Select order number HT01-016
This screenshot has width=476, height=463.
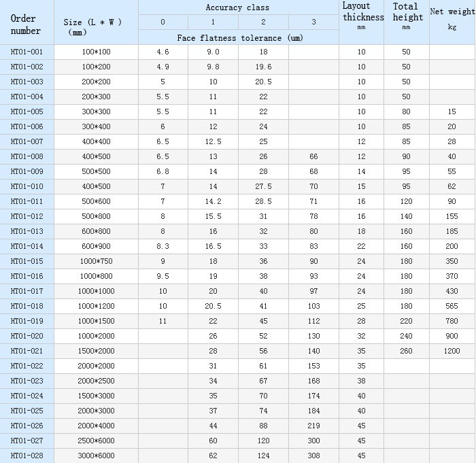coord(27,276)
